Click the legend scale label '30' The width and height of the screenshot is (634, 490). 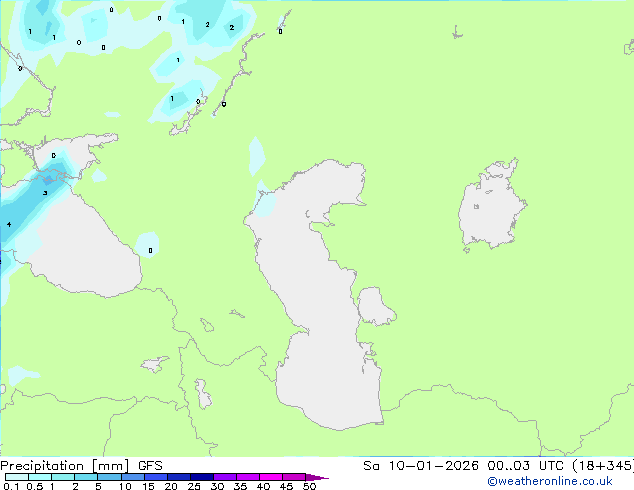pos(217,486)
